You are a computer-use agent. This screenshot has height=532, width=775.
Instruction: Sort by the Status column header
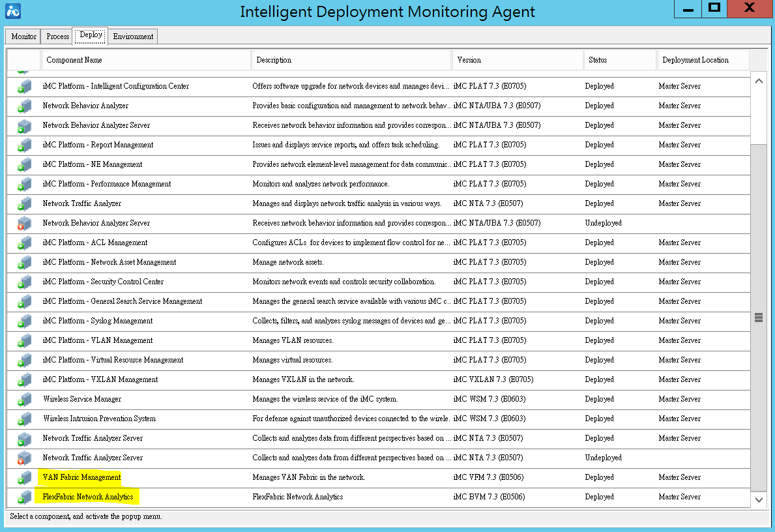tap(620, 60)
